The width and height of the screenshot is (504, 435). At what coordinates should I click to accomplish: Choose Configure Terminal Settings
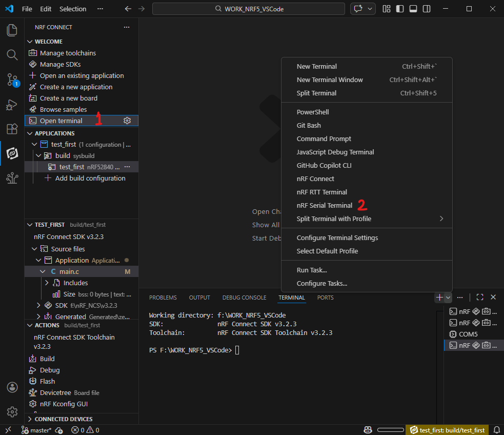pos(367,238)
